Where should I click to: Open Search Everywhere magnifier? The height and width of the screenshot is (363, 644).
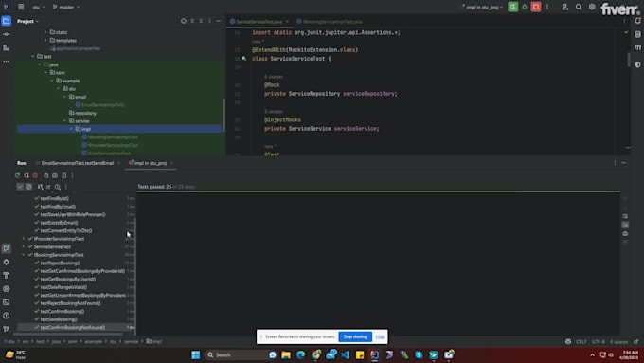(x=579, y=7)
